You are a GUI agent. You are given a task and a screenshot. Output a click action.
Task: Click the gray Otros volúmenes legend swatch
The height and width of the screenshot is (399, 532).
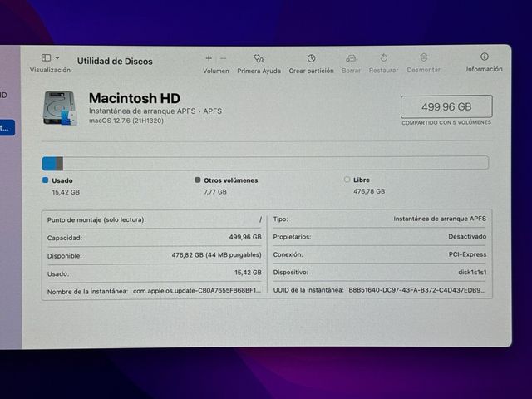pyautogui.click(x=198, y=180)
